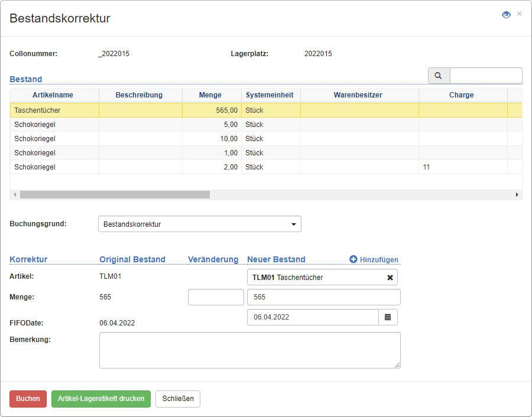Open the TLM01 Taschentücher article selector
Screen dimensions: 532x417
[x=316, y=278]
